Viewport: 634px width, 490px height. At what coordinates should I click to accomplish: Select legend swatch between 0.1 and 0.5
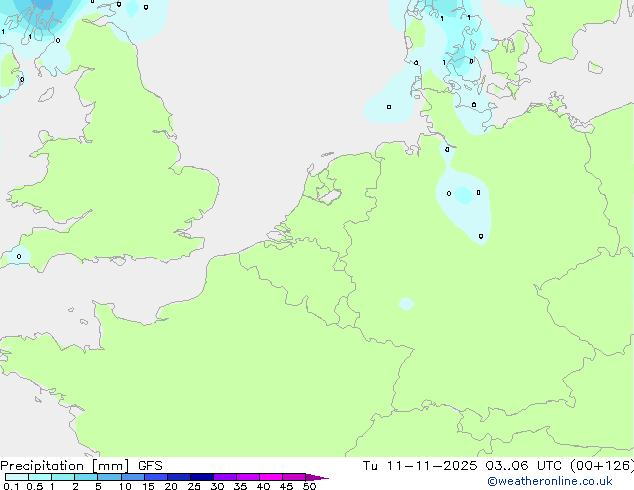click(17, 477)
